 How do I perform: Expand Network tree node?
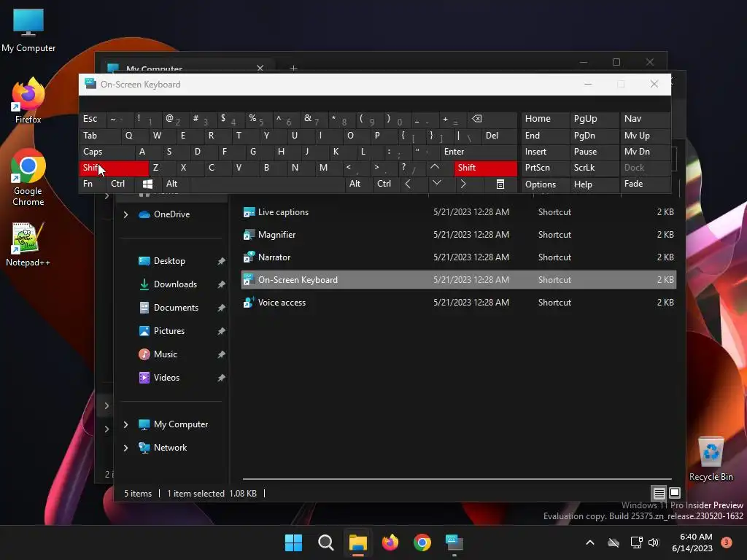click(125, 448)
